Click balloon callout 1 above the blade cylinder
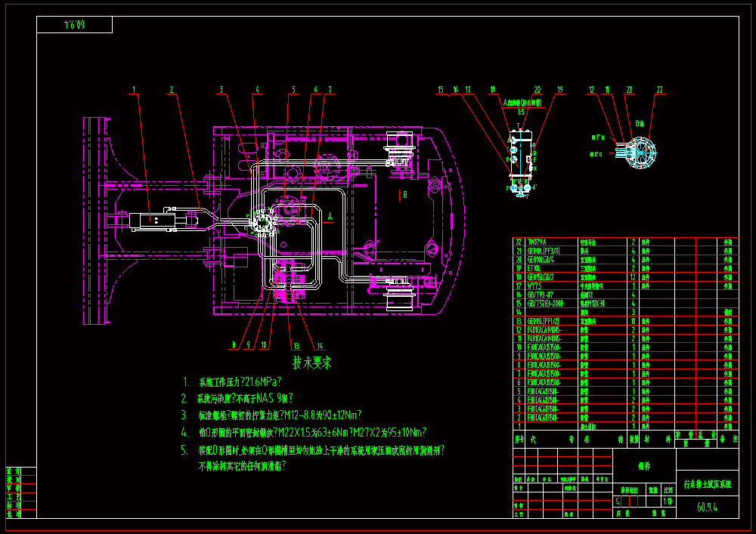This screenshot has width=756, height=534. click(135, 90)
